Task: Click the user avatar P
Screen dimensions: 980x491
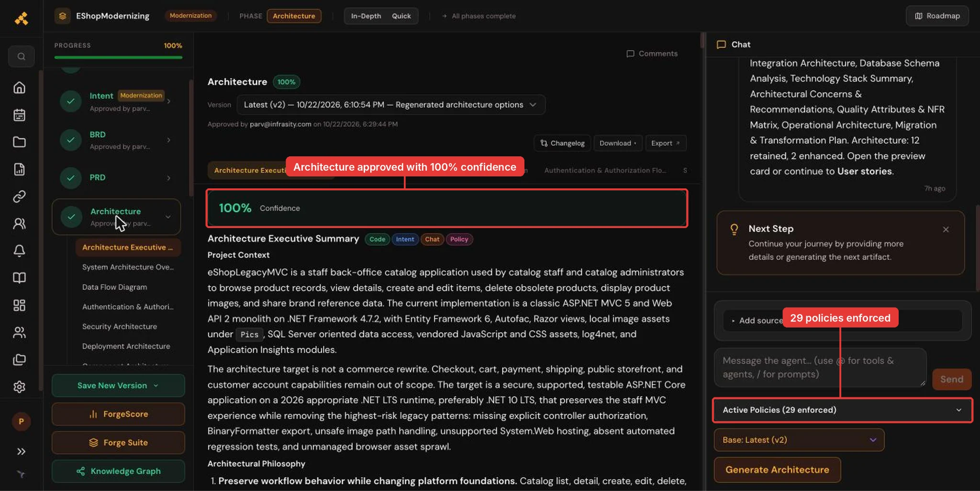Action: coord(21,421)
